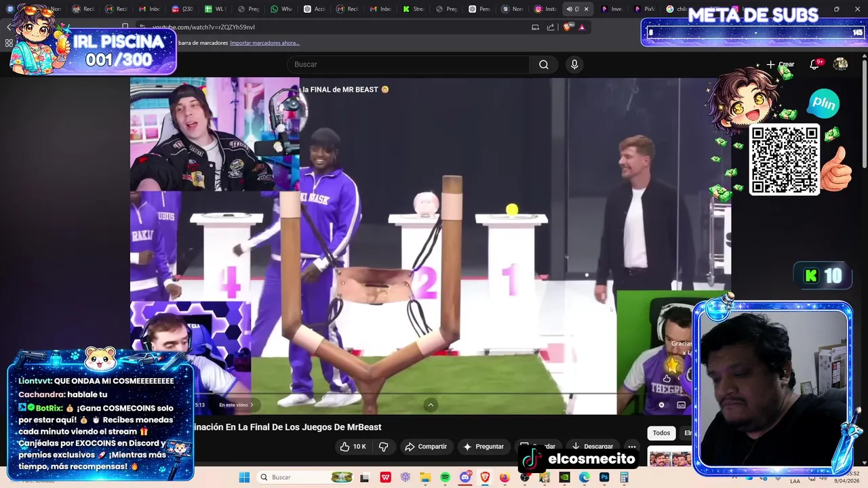The height and width of the screenshot is (488, 868).
Task: Close the active YouTube browser tab
Action: pyautogui.click(x=586, y=9)
